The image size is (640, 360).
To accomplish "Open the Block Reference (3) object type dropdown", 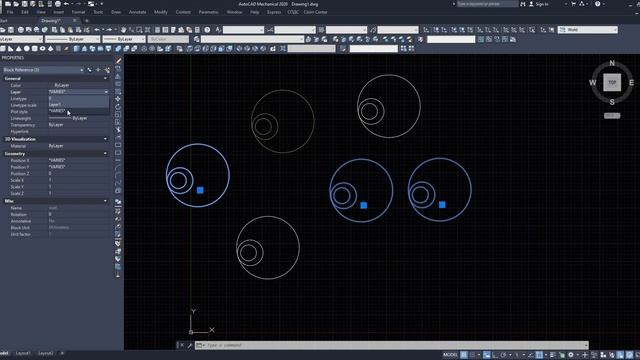I will click(43, 70).
